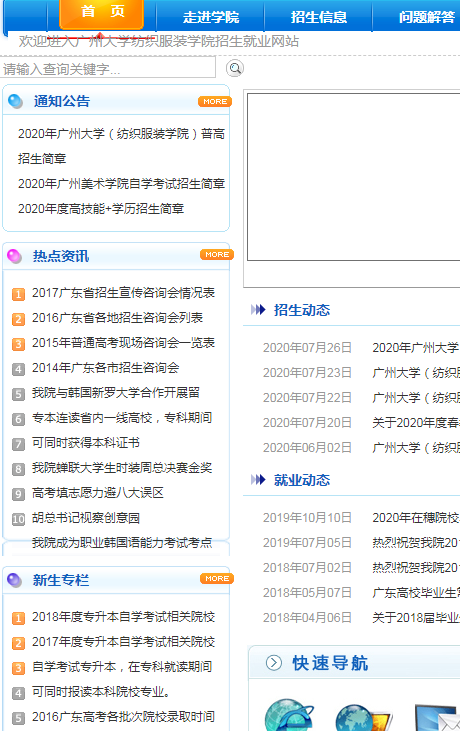The image size is (460, 731).
Task: Open the 招生信息 menu item
Action: tap(319, 17)
